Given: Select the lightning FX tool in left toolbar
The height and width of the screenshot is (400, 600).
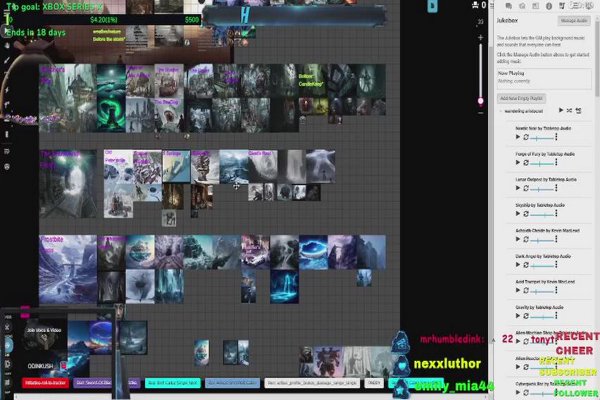Looking at the screenshot, I should pos(7,90).
